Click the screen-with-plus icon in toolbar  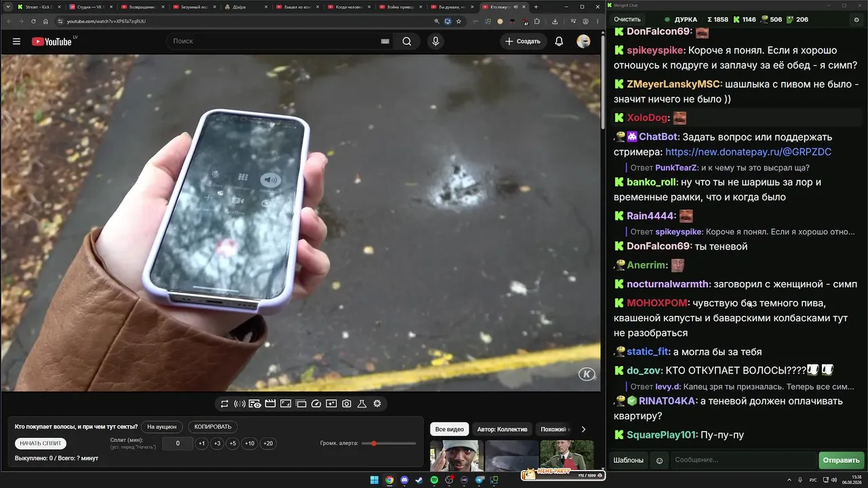(x=331, y=404)
